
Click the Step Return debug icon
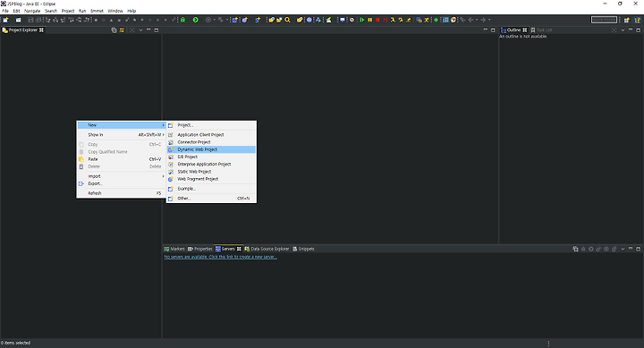coord(408,20)
